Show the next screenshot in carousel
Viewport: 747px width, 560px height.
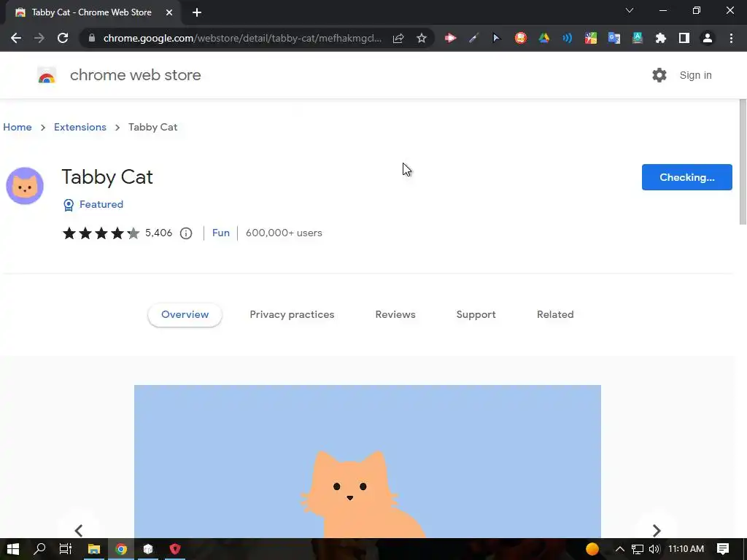656,530
